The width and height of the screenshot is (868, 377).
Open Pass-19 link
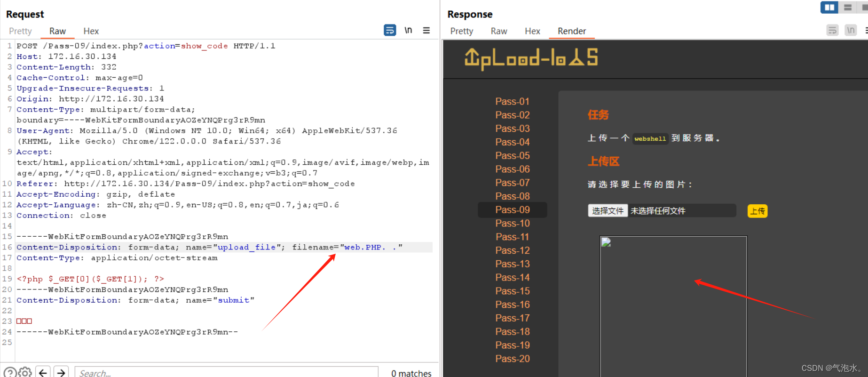512,345
